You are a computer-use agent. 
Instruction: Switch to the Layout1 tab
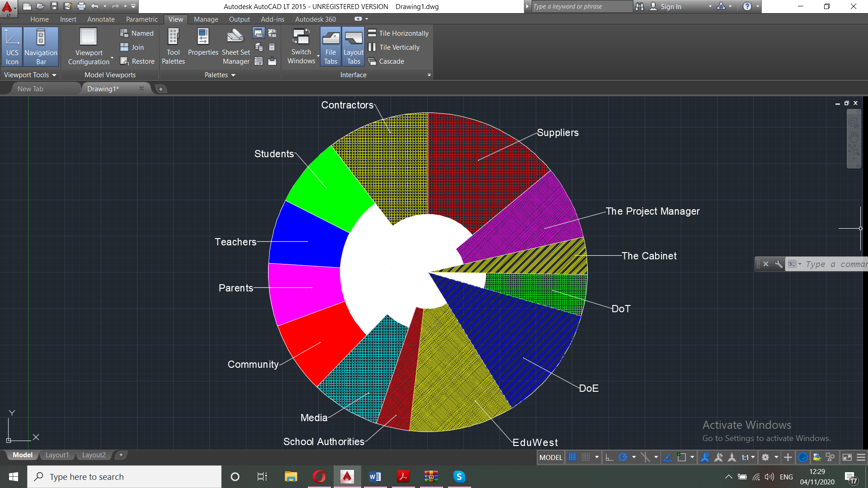click(57, 455)
